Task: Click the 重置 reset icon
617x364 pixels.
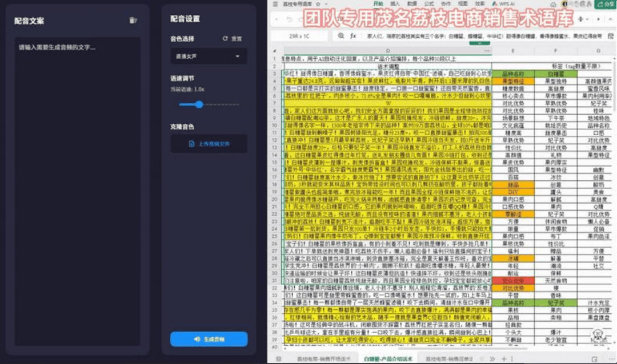Action: click(x=225, y=39)
